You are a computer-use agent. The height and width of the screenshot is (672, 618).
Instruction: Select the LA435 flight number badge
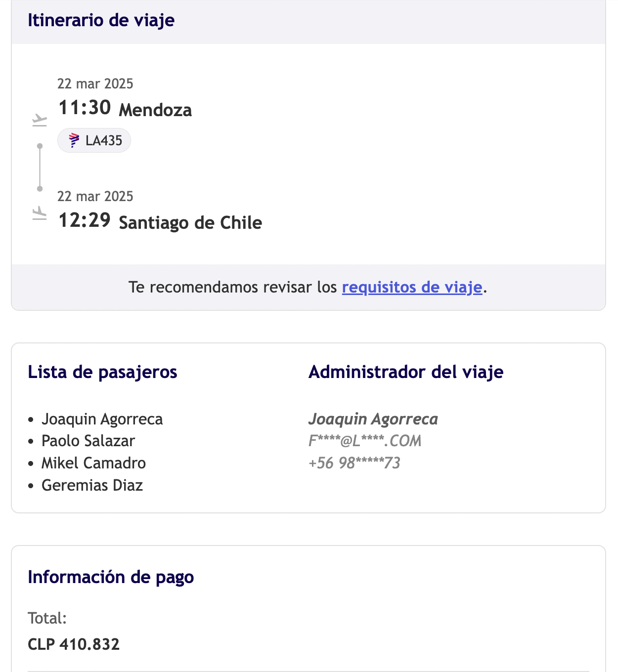click(94, 140)
